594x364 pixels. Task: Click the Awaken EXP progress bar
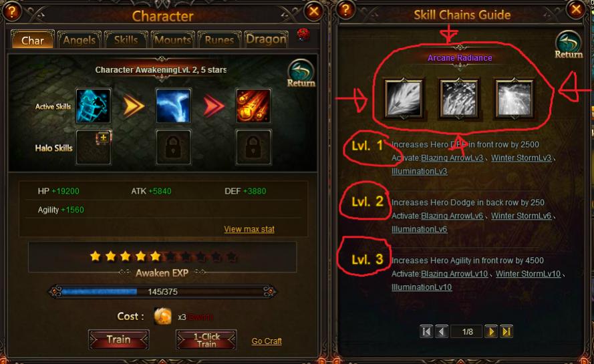(162, 292)
